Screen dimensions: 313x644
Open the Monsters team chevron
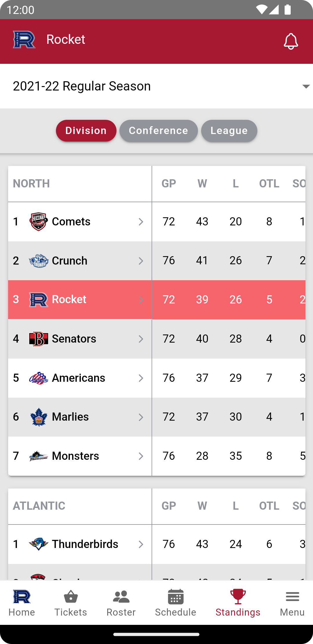141,456
